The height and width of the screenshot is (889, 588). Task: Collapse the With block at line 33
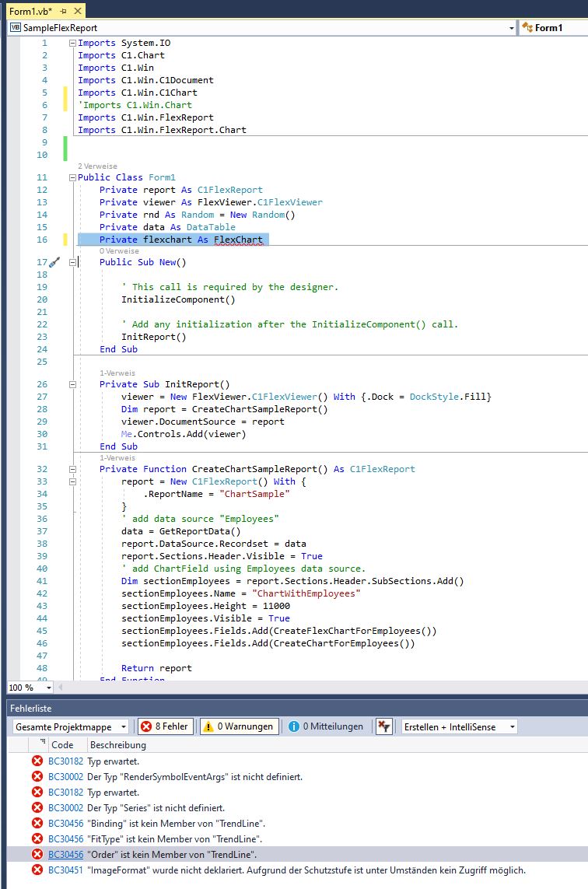[72, 481]
